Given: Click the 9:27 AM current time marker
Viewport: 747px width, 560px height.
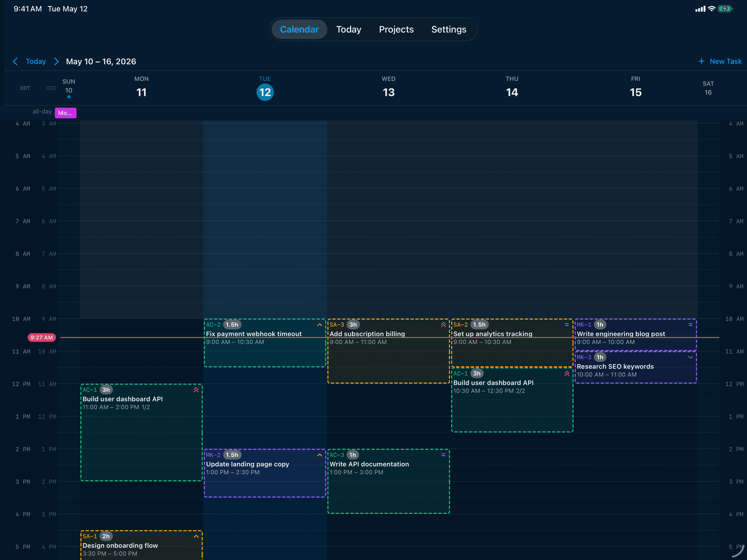Looking at the screenshot, I should coord(42,338).
